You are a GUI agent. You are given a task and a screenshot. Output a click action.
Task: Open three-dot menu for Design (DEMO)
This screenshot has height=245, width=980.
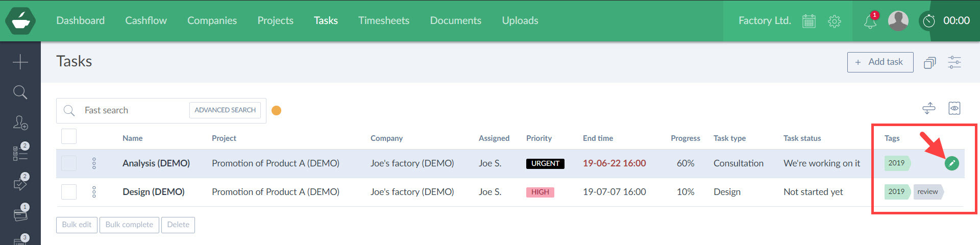tap(94, 192)
